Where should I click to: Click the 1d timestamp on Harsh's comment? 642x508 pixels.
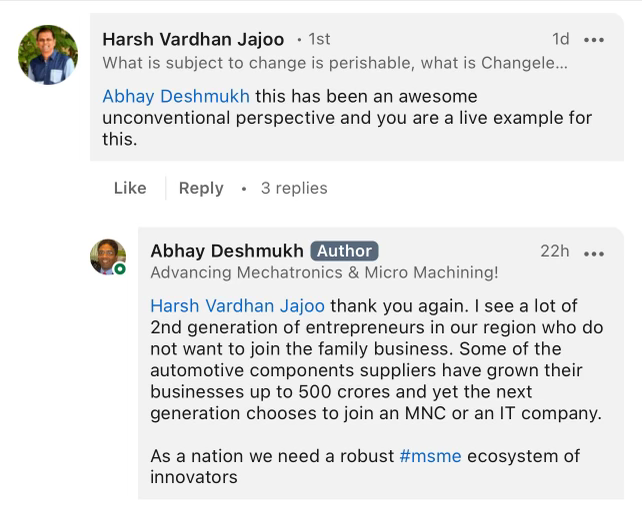(561, 39)
